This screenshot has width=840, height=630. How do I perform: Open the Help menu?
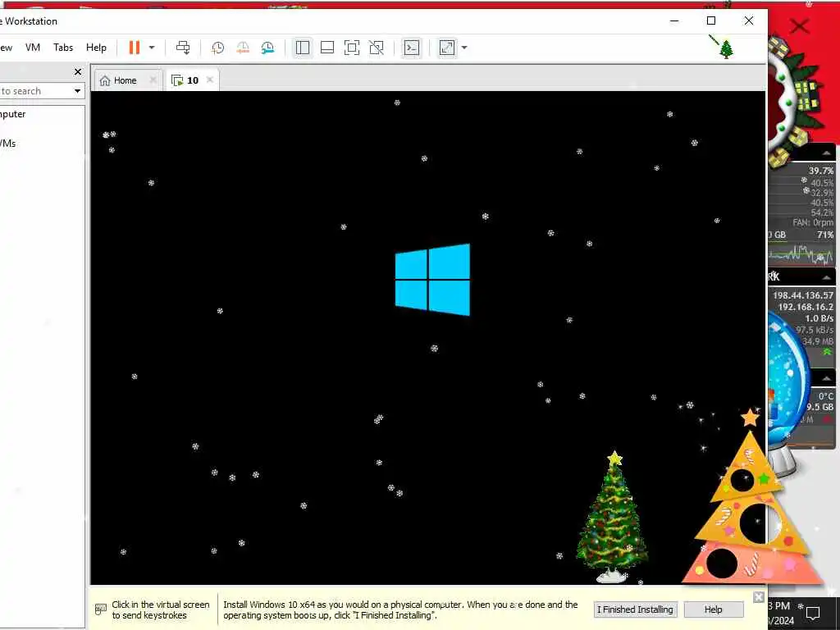(x=97, y=47)
